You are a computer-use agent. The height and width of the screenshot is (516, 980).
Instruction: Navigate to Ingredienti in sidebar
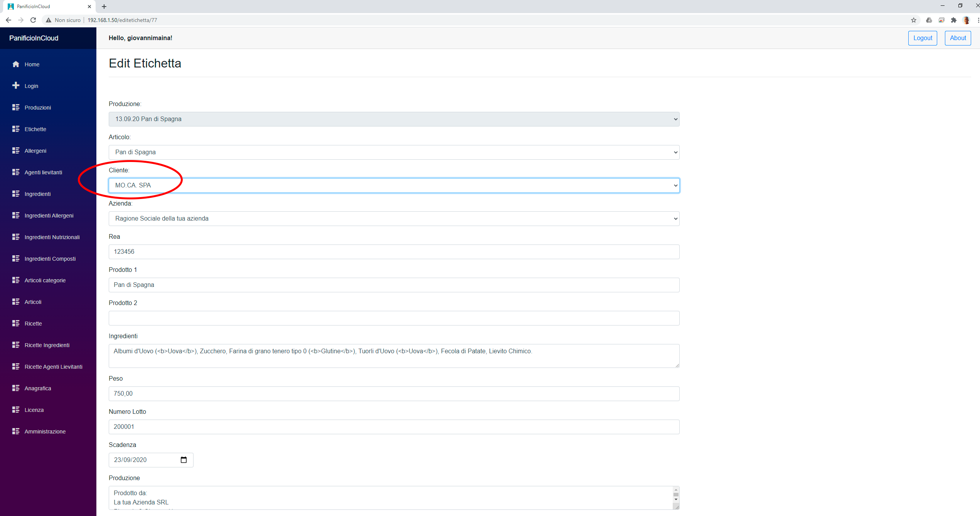38,193
